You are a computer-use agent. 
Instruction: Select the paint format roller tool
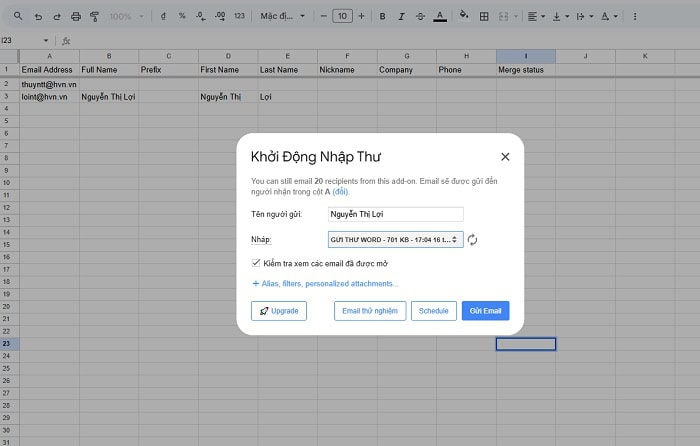tap(93, 17)
